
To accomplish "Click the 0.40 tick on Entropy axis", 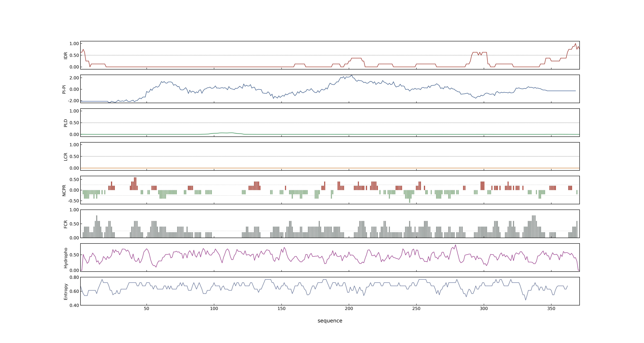I will 74,305.
